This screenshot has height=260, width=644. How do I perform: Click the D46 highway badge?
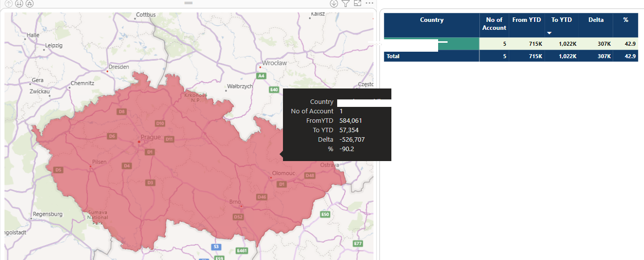(x=262, y=197)
